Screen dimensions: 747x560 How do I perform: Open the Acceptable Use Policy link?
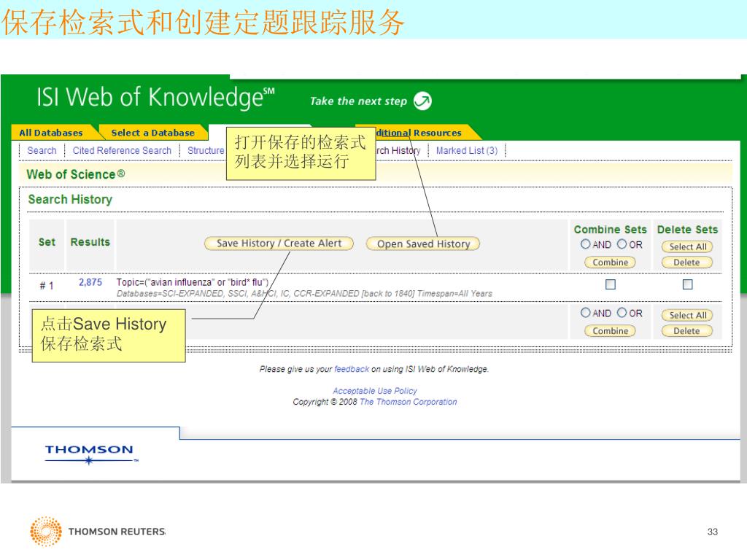coord(375,391)
